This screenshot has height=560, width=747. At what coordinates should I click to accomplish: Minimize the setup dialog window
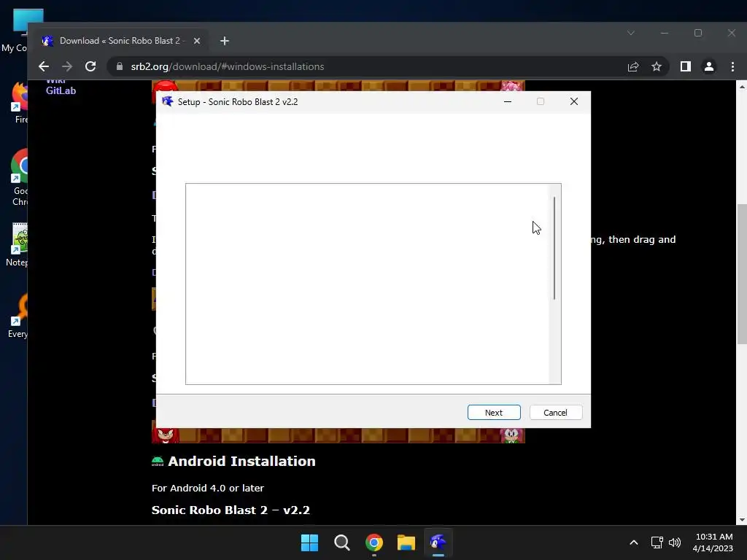pos(508,101)
